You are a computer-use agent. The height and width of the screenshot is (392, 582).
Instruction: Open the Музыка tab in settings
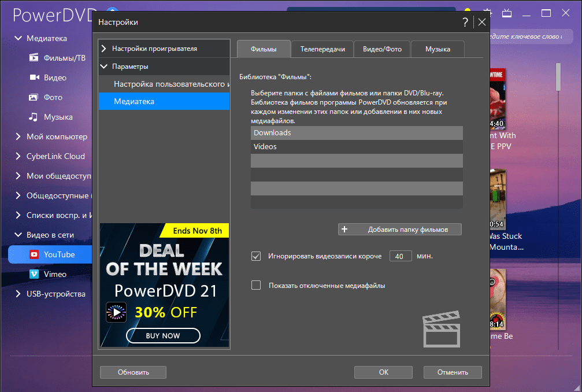tap(438, 49)
